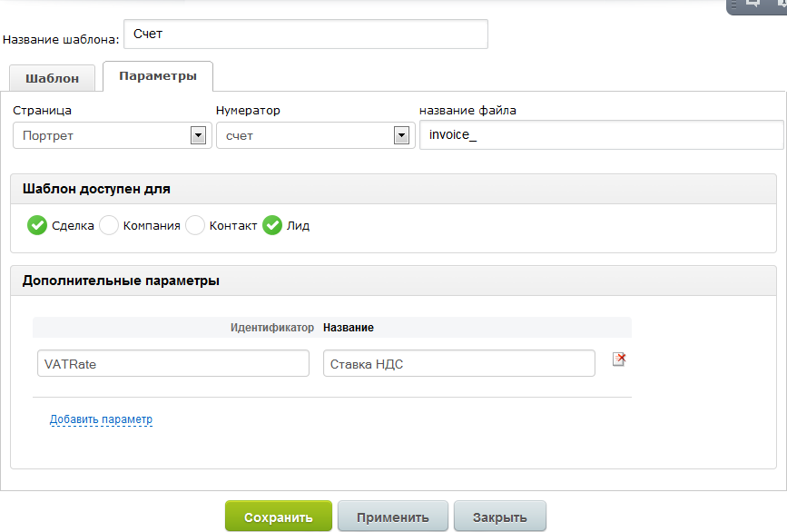Switch to the Шаблон tab

53,78
